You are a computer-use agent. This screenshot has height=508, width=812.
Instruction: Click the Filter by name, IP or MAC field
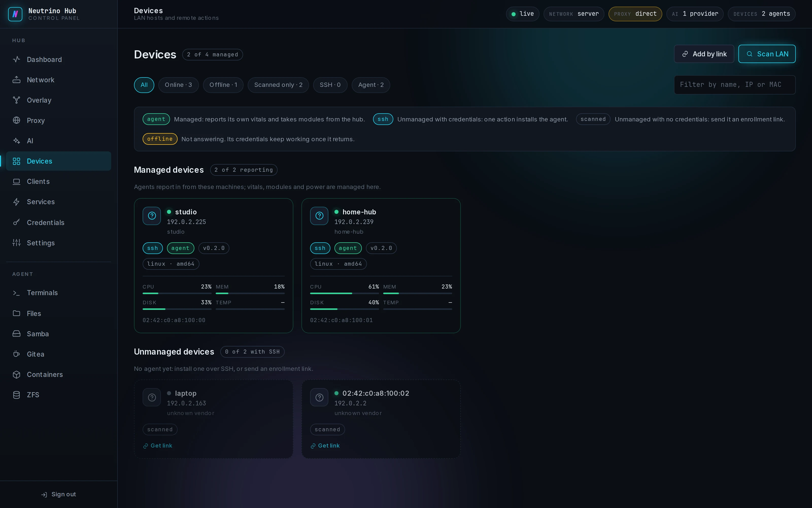(735, 85)
